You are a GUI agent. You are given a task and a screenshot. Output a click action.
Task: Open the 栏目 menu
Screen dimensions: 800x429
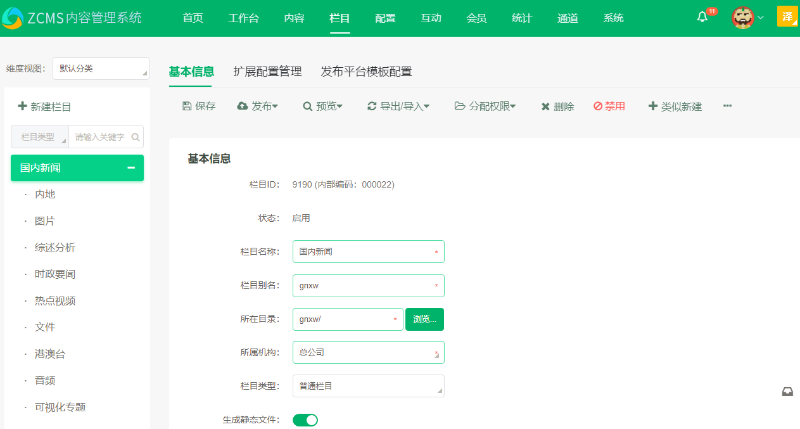pos(340,18)
